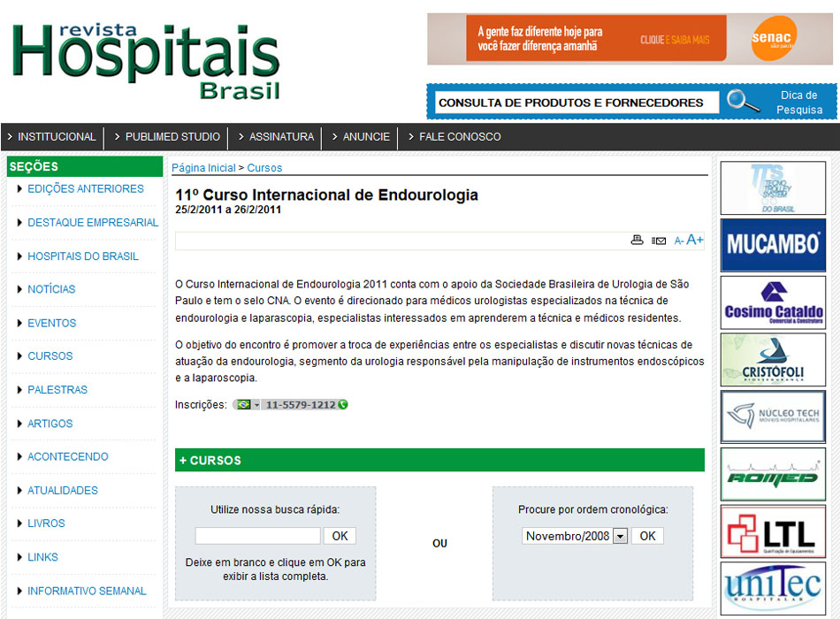Click the print page icon

click(637, 241)
